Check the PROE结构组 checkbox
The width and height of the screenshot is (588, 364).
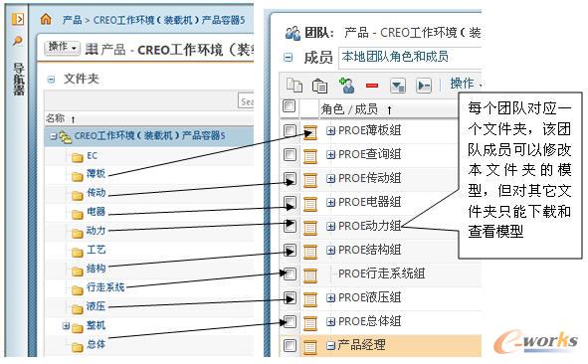coord(290,251)
